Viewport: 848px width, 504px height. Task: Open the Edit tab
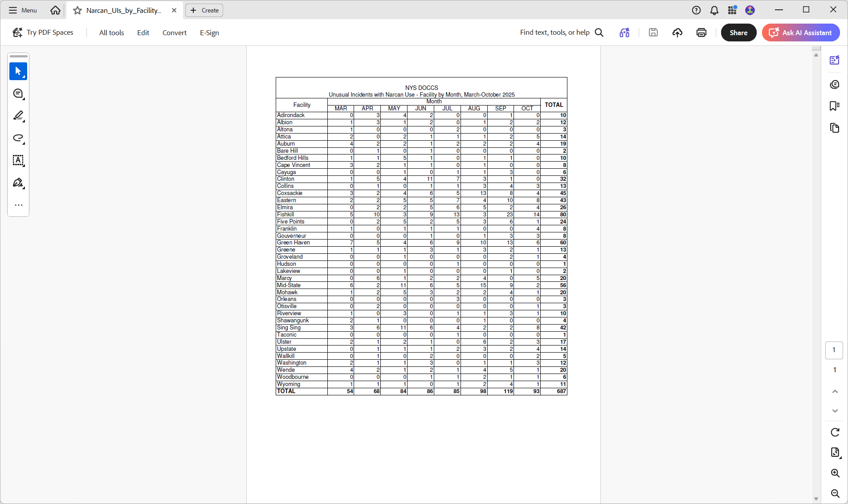click(143, 33)
